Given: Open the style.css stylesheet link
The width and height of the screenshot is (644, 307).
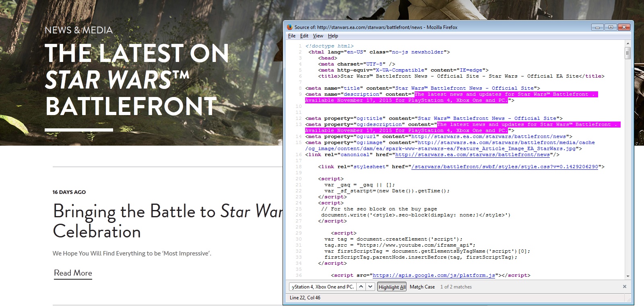Looking at the screenshot, I should point(505,167).
